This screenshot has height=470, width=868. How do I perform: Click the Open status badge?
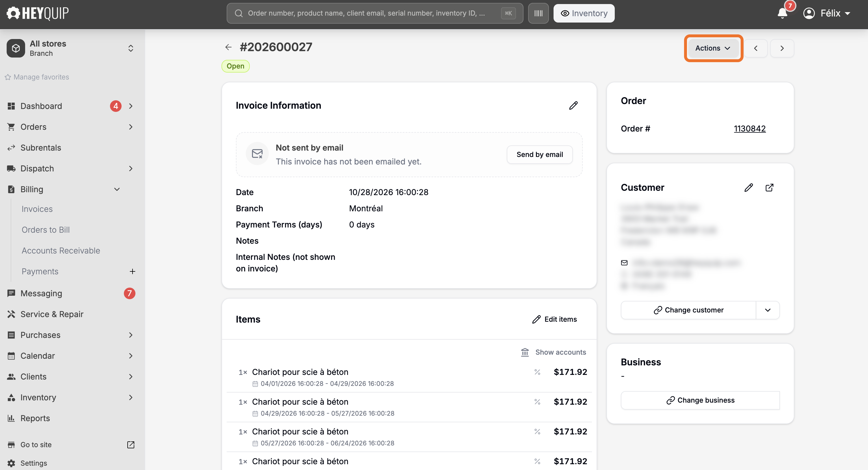pyautogui.click(x=235, y=66)
